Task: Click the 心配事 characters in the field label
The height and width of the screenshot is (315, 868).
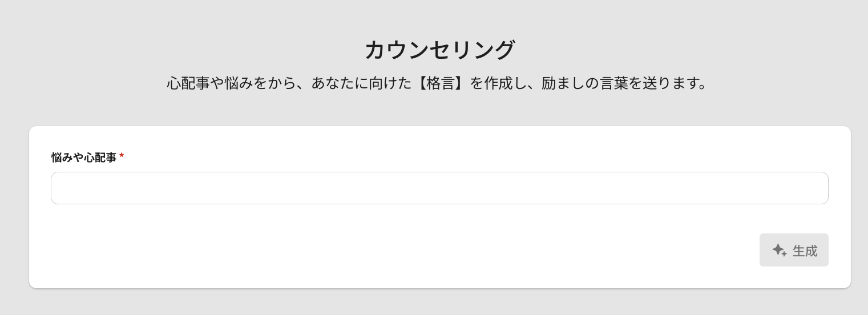Action: pos(100,157)
